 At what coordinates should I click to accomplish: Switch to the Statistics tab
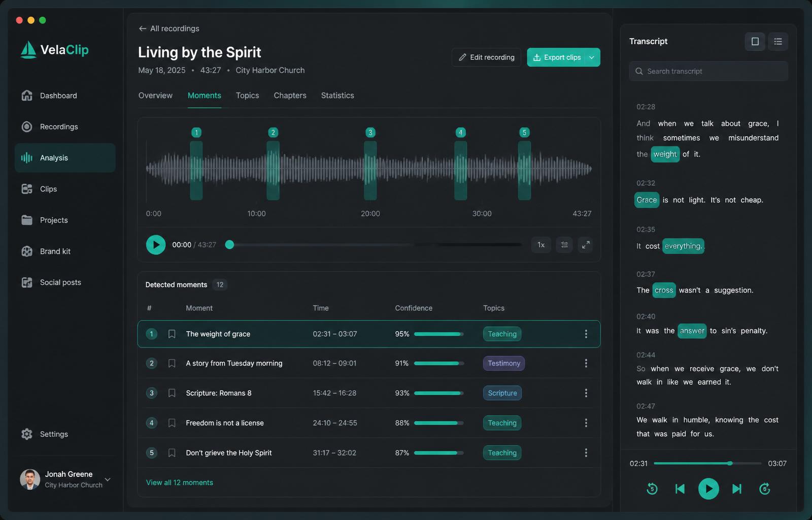point(337,95)
